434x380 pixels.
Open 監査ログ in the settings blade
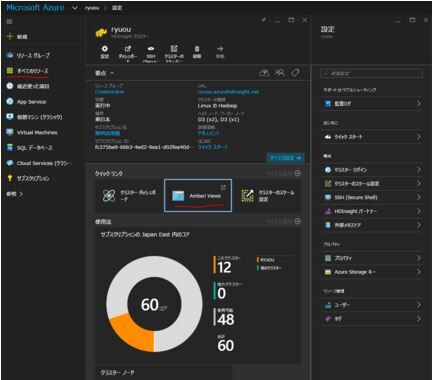click(x=372, y=104)
